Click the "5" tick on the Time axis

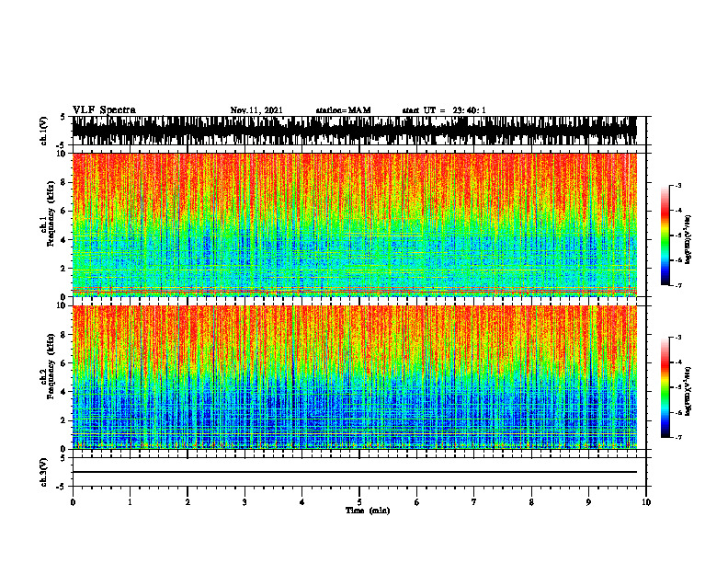pos(359,502)
